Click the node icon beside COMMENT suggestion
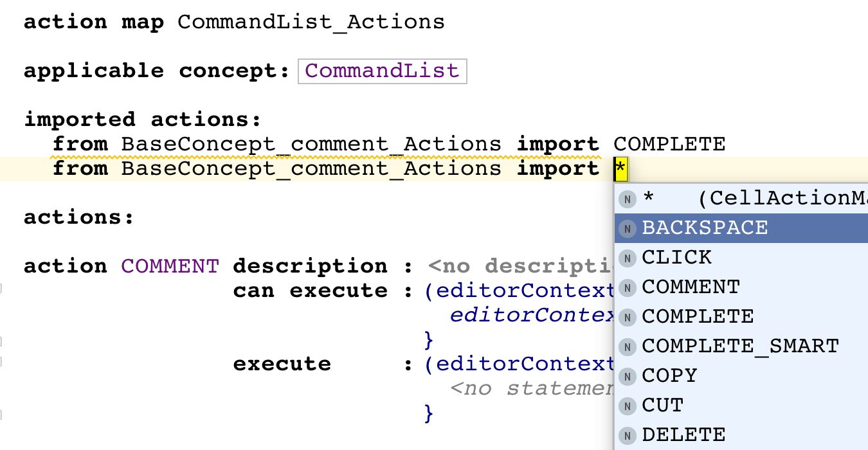Image resolution: width=868 pixels, height=450 pixels. coord(627,287)
